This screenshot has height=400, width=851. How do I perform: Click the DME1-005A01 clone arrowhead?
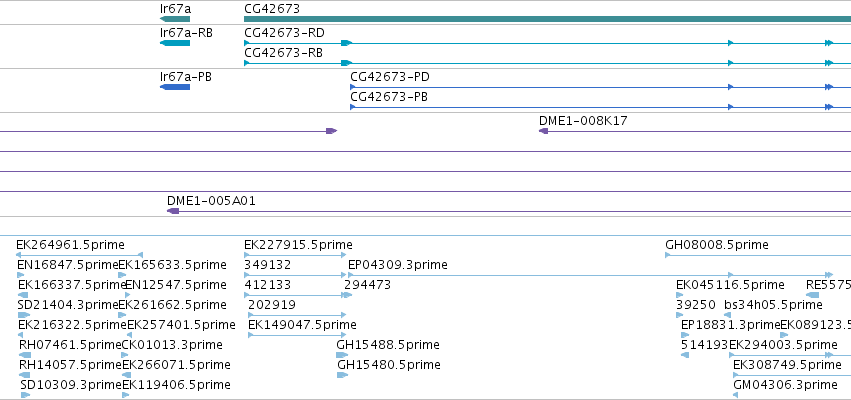[173, 211]
